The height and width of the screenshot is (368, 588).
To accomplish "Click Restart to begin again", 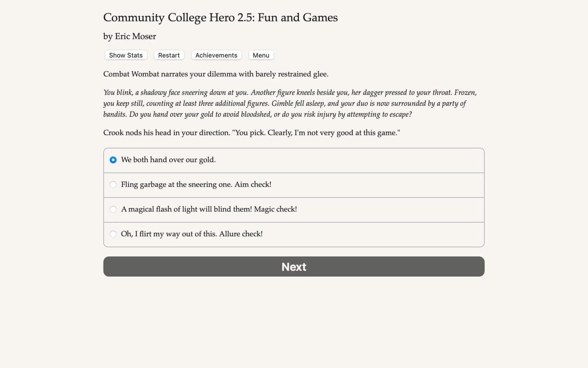I will click(169, 55).
